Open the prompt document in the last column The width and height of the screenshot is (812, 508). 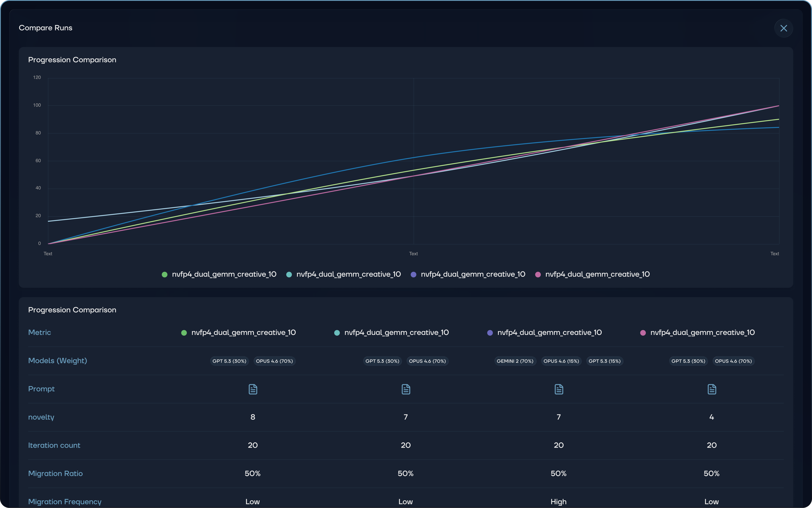pos(712,389)
